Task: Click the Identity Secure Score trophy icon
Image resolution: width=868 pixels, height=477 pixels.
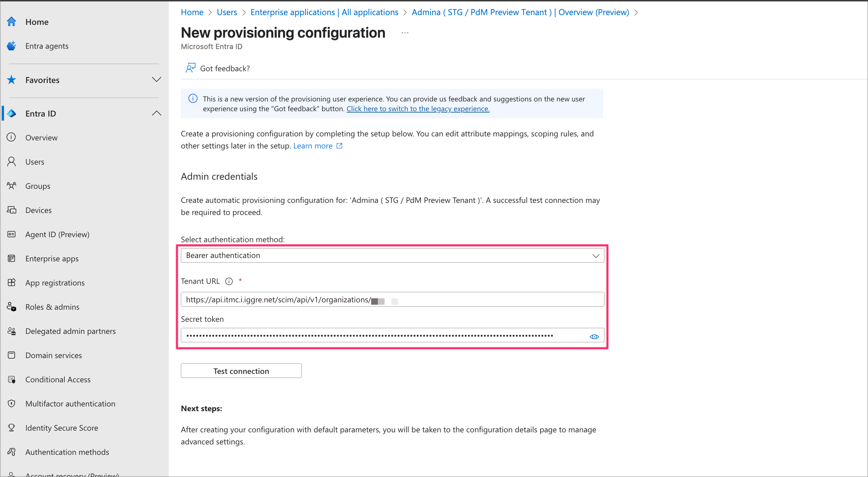Action: 11,428
